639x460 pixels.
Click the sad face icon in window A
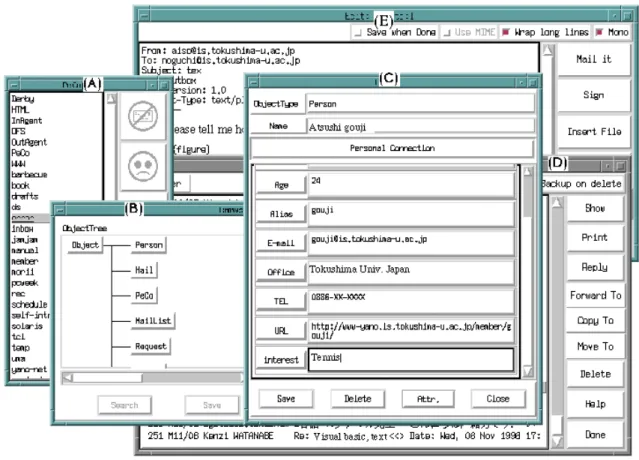tap(143, 166)
